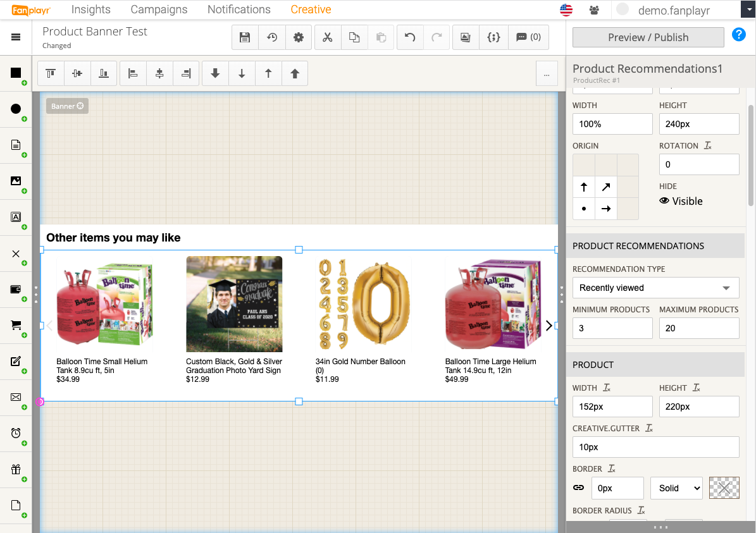Viewport: 756px width, 533px height.
Task: Pick the border color swatch
Action: [x=724, y=488]
